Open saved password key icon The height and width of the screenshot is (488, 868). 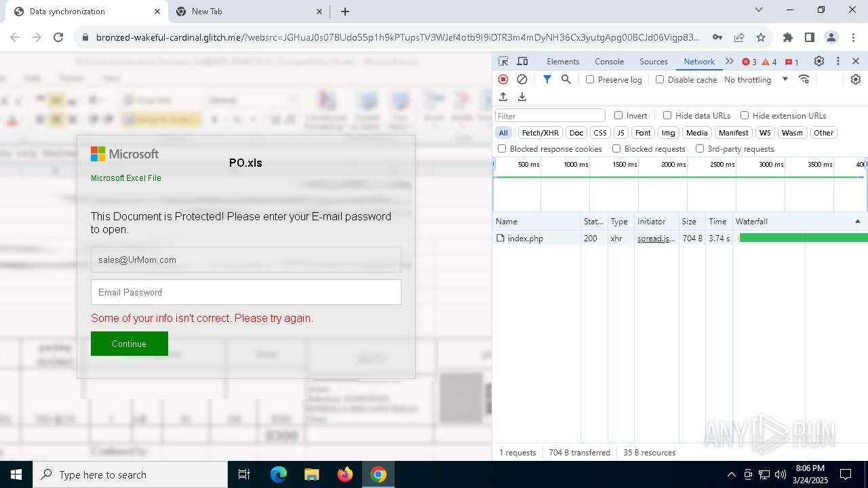tap(717, 37)
